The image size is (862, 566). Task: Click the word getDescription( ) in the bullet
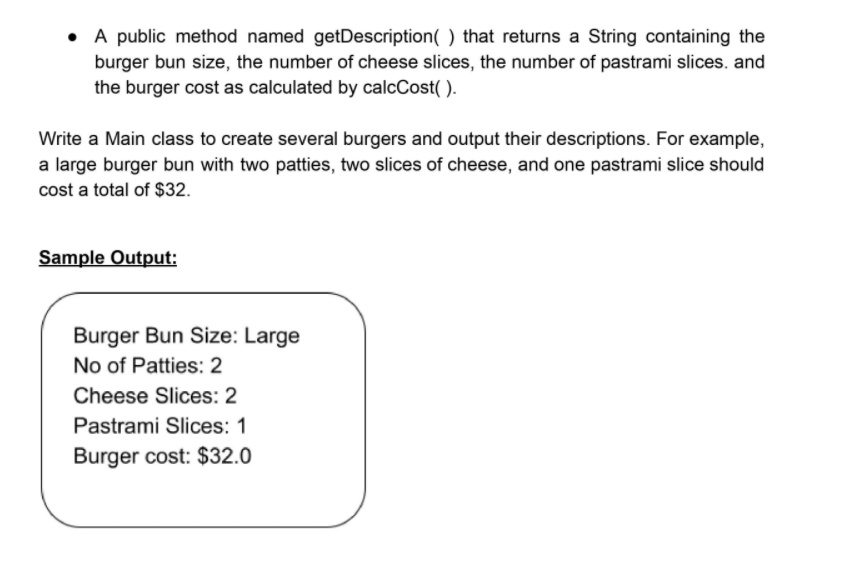tap(384, 37)
